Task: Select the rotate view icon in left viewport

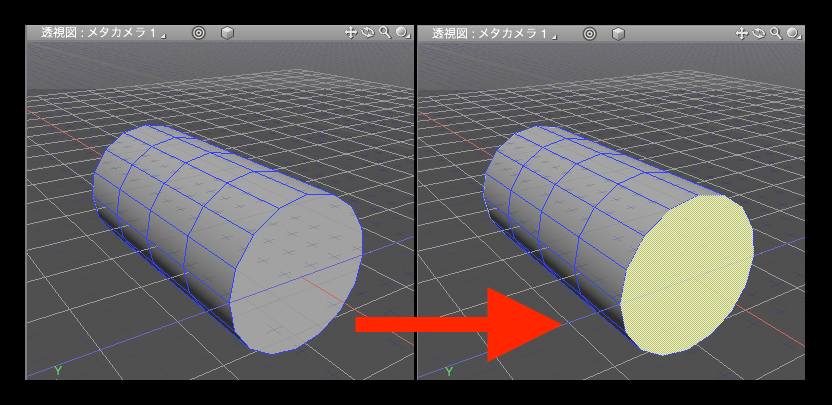Action: click(367, 33)
